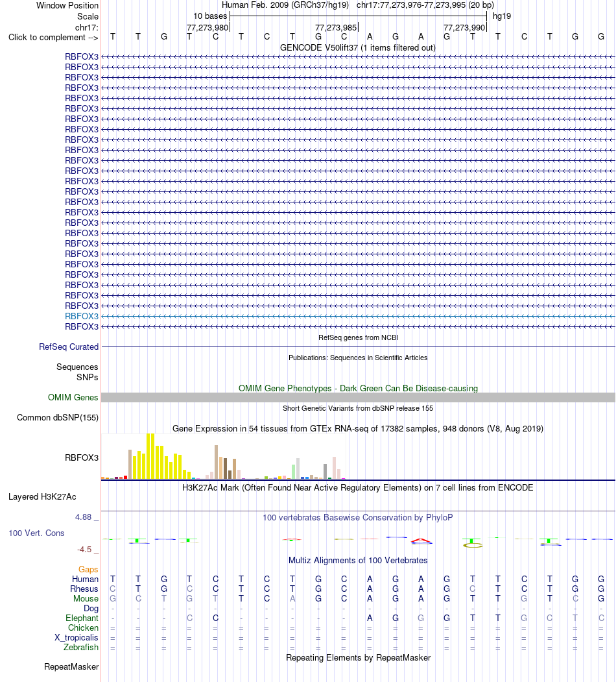Click 'Short Genetic Variants from dbSNP release 155'
Screen dimensions: 616x682
click(x=358, y=408)
